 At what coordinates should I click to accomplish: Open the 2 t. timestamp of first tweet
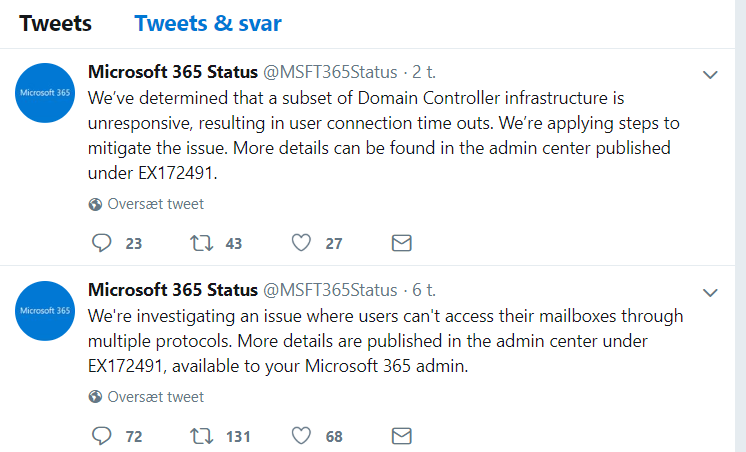point(425,72)
